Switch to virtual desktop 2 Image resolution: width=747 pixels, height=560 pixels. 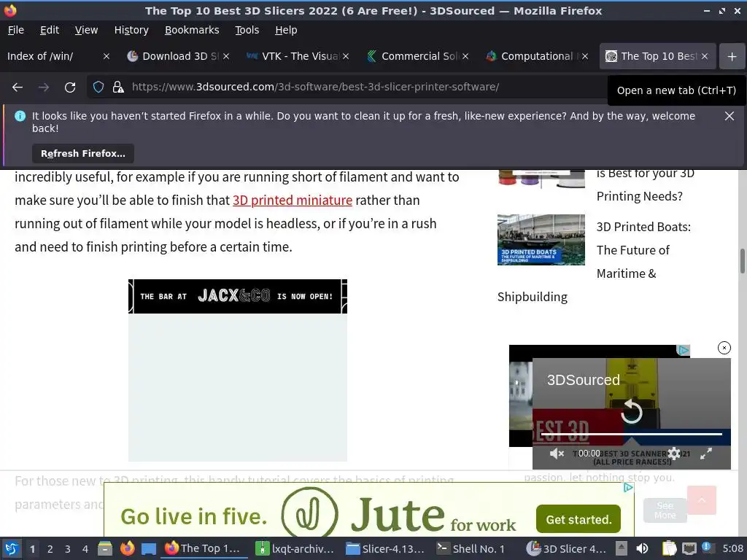click(x=50, y=549)
